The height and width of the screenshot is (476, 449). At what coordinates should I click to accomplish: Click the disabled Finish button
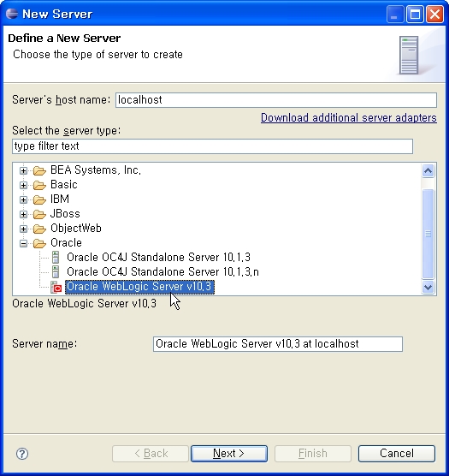[x=313, y=454]
